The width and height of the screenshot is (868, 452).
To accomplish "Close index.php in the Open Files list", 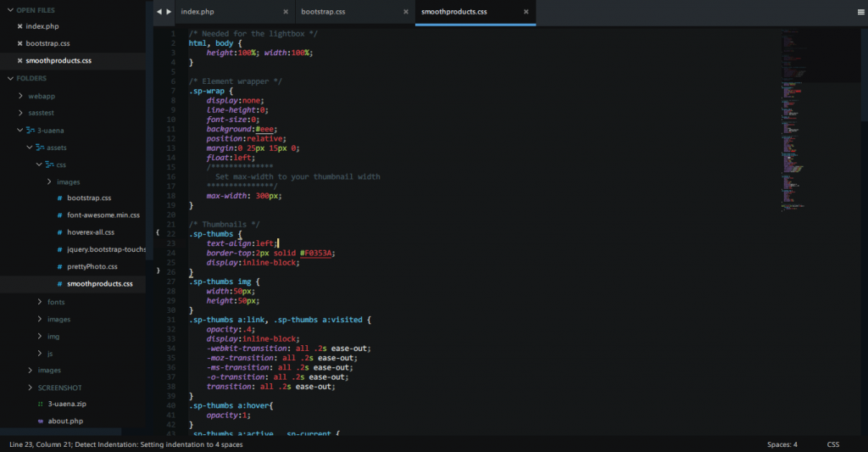I will tap(20, 26).
